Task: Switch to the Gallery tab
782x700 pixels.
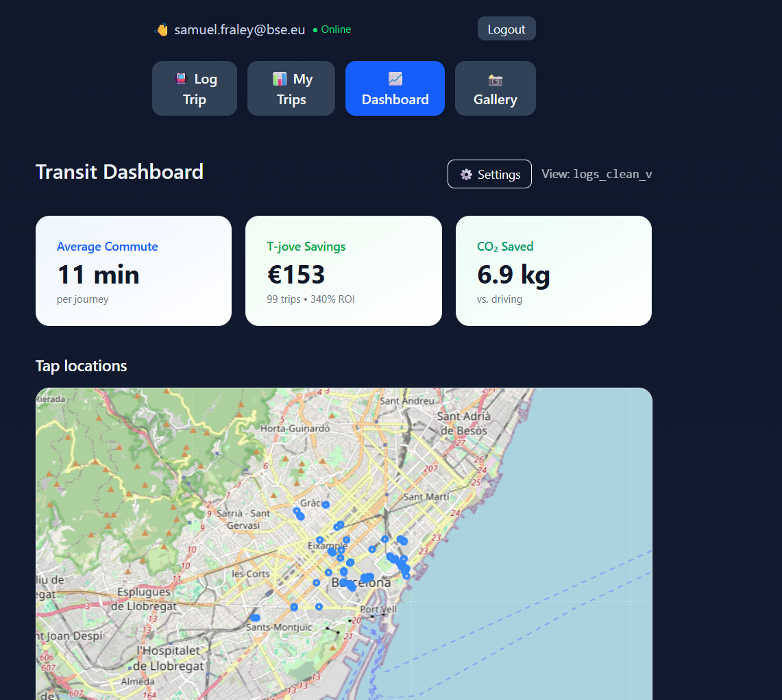Action: click(x=495, y=88)
